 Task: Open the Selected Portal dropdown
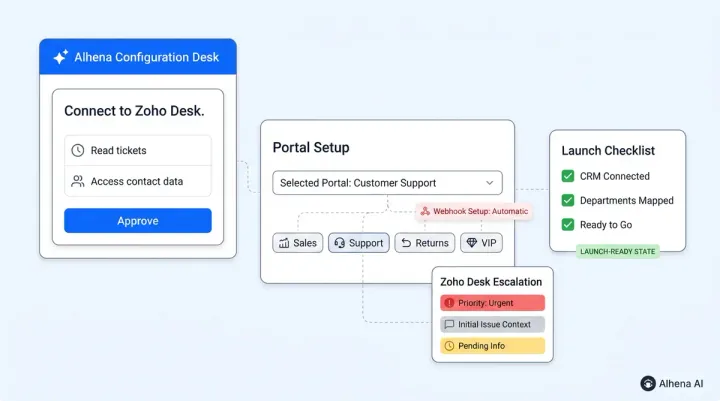point(387,183)
